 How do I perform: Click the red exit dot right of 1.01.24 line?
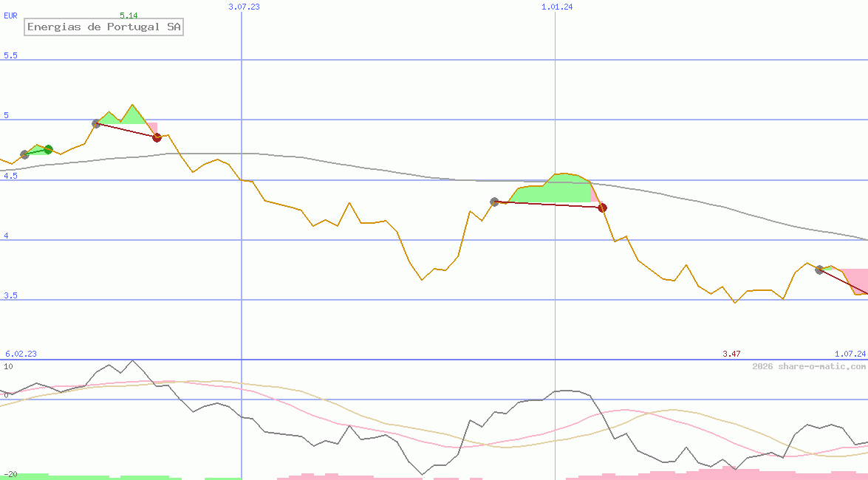[x=602, y=208]
